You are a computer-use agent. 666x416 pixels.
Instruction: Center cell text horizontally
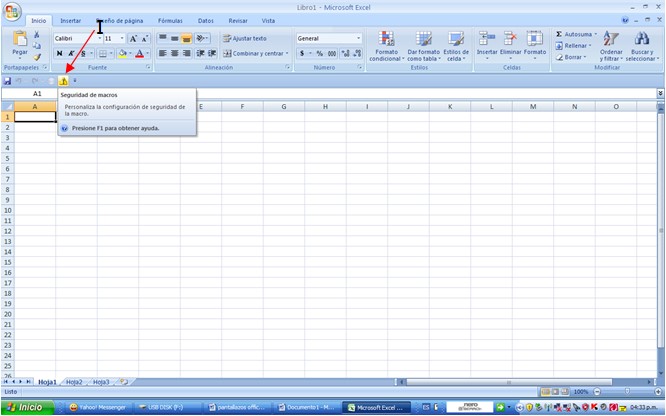pos(175,53)
